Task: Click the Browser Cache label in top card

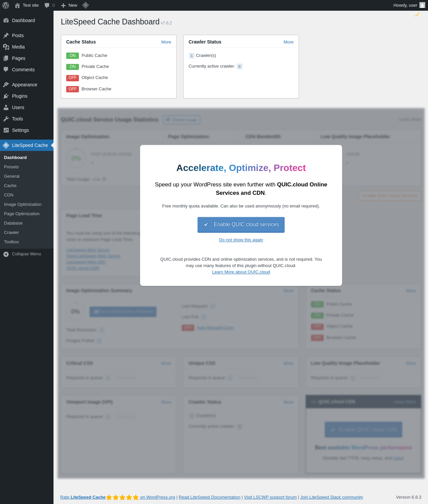Action: [96, 89]
